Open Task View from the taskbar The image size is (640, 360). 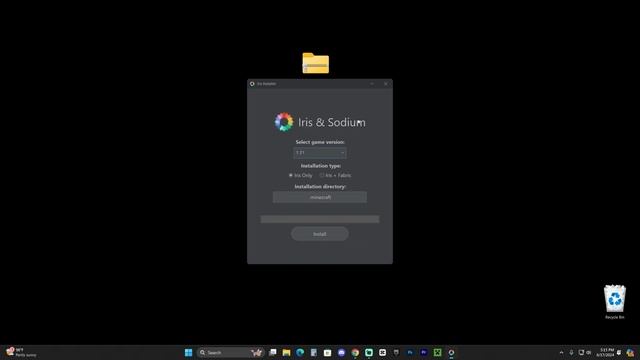click(x=273, y=353)
